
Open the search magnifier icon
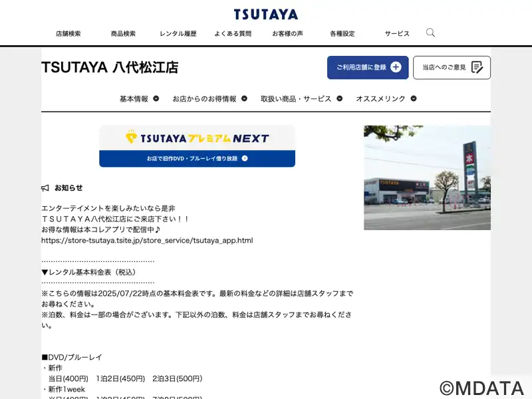click(x=430, y=33)
